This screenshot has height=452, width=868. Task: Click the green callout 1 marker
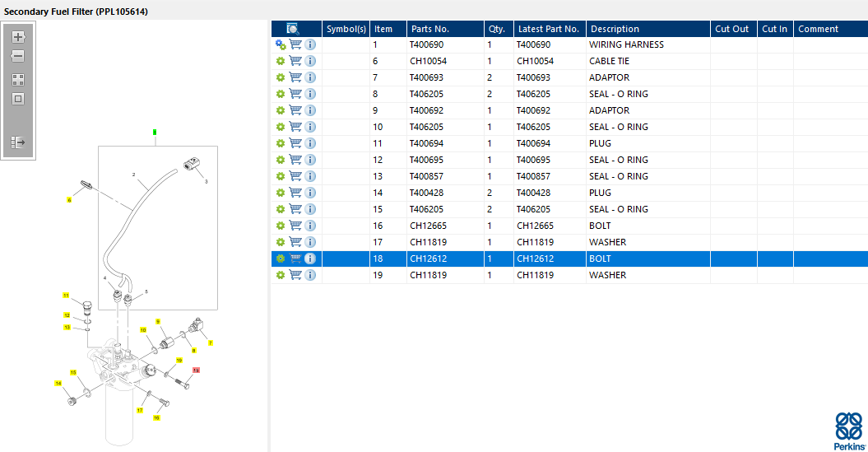pyautogui.click(x=155, y=132)
